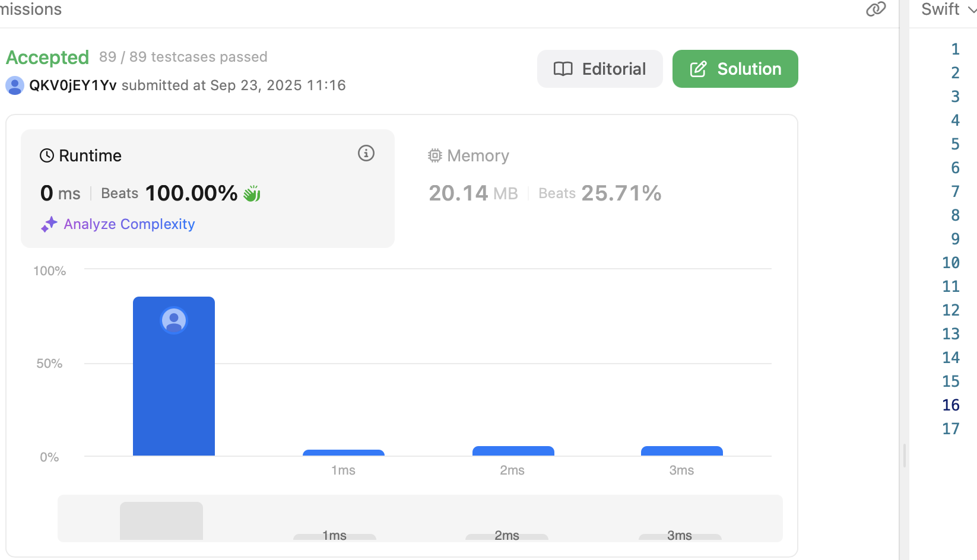Image resolution: width=977 pixels, height=560 pixels.
Task: Open Analyze Complexity link
Action: click(129, 224)
